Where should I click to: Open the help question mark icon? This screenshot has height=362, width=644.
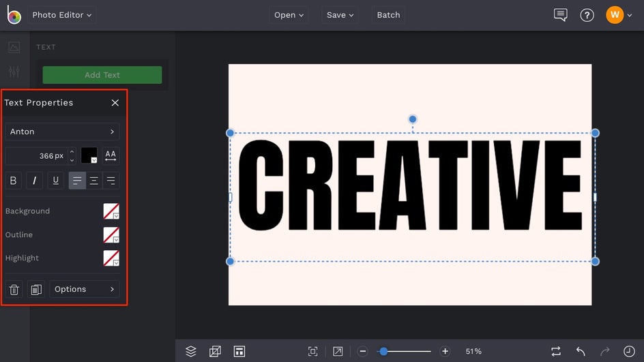(x=587, y=15)
